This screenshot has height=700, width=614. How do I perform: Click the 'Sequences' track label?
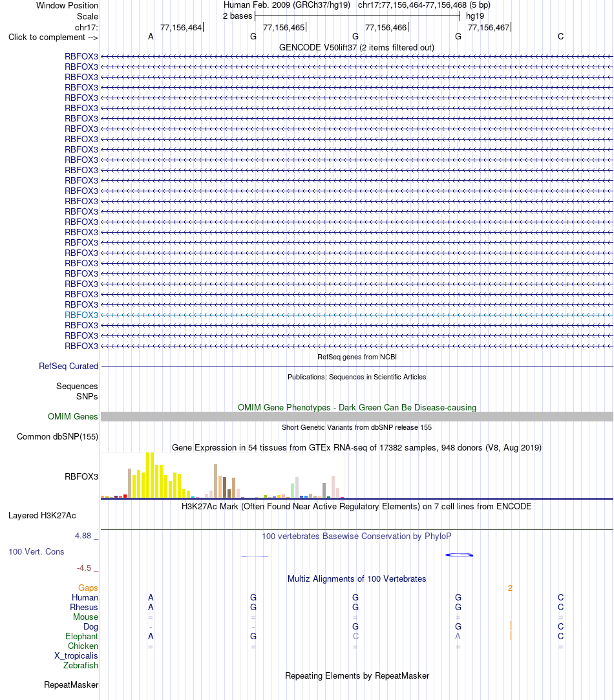click(77, 386)
